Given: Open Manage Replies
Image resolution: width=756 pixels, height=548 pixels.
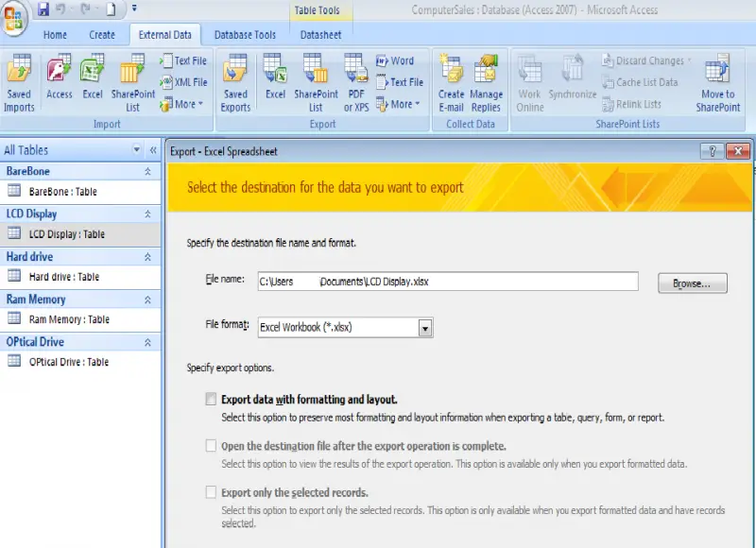Looking at the screenshot, I should [486, 83].
